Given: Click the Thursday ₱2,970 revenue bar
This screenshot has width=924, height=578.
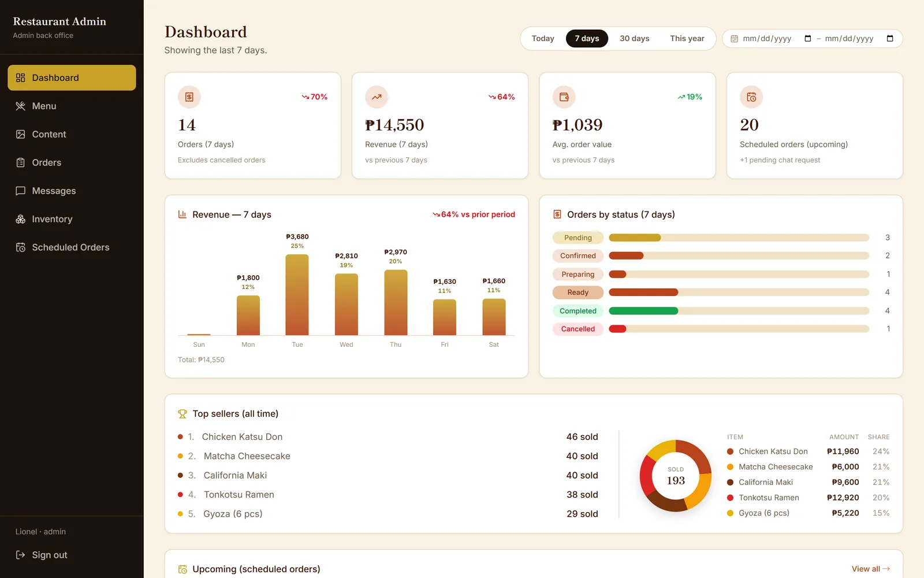Looking at the screenshot, I should click(396, 302).
